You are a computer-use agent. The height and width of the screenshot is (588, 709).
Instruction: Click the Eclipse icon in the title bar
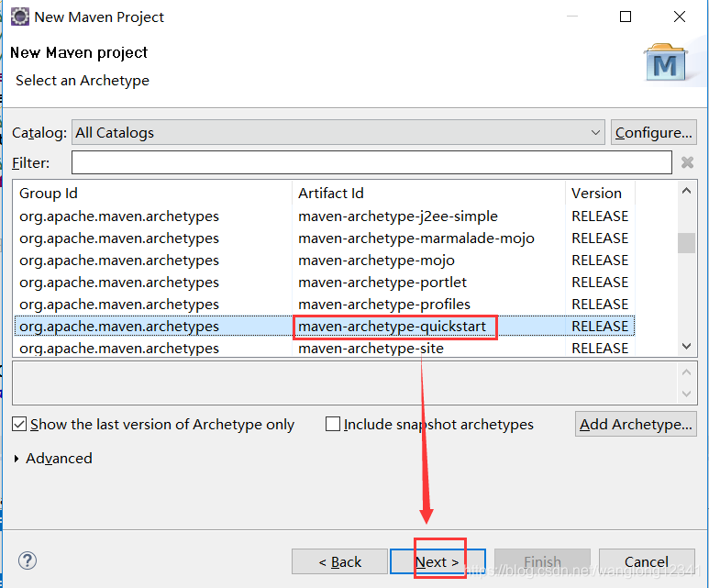click(20, 17)
